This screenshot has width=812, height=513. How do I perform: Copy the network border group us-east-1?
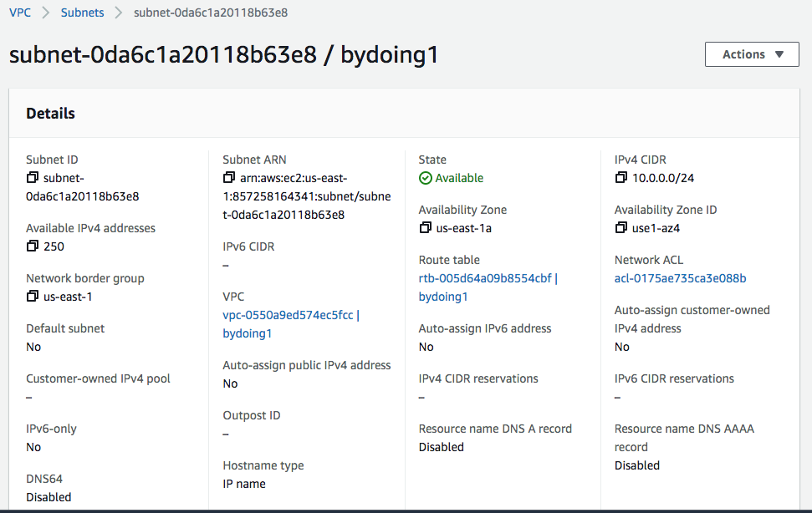coord(32,297)
